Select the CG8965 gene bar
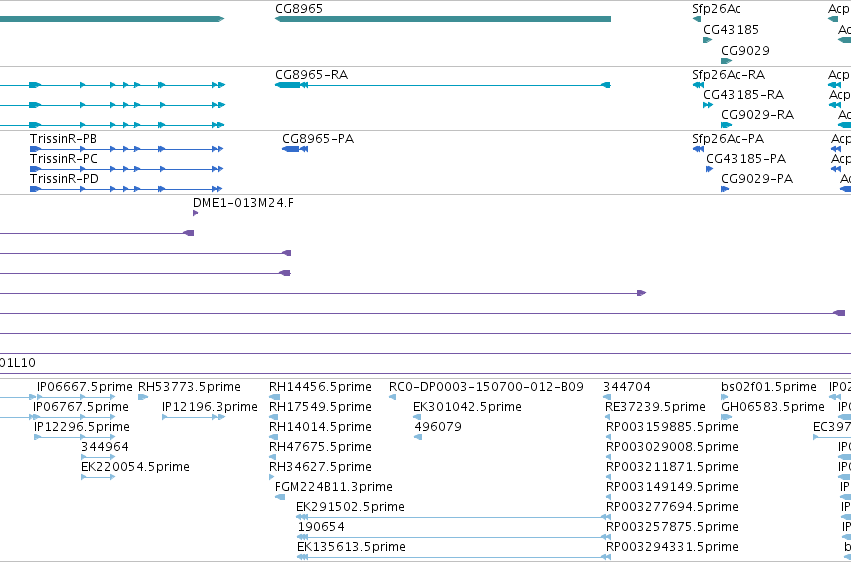 point(443,19)
